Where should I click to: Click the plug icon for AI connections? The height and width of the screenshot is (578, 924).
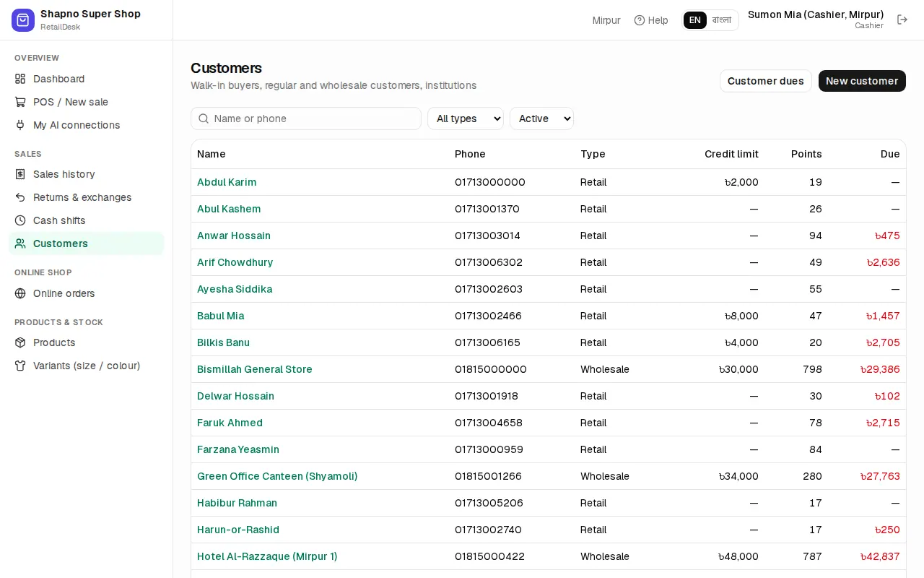20,125
